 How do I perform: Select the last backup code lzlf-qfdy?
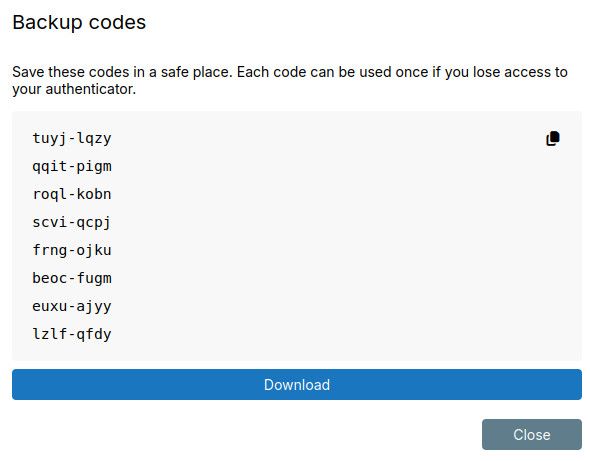72,334
